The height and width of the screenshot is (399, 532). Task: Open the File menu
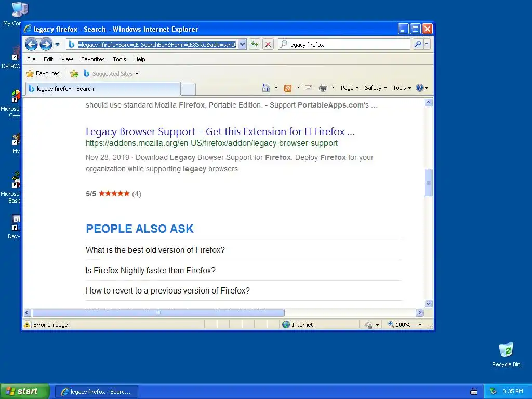point(31,59)
